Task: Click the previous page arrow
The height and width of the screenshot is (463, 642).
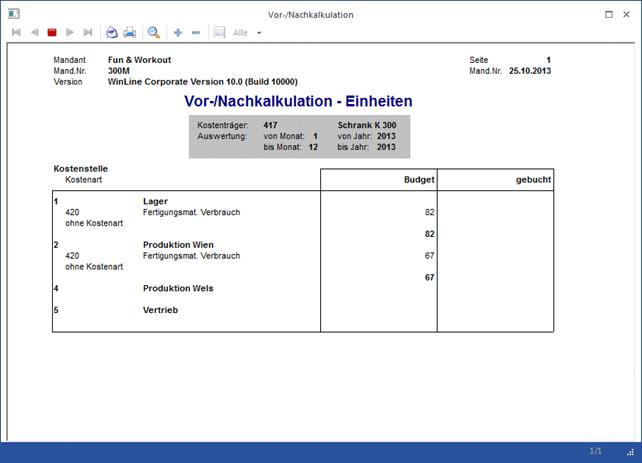Action: (x=34, y=32)
